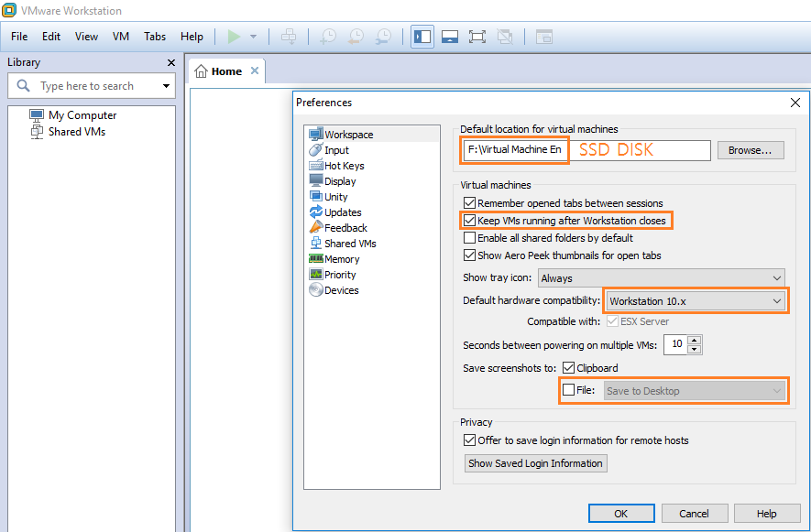Viewport: 811px width, 532px height.
Task: Open the Help menu
Action: pos(192,37)
